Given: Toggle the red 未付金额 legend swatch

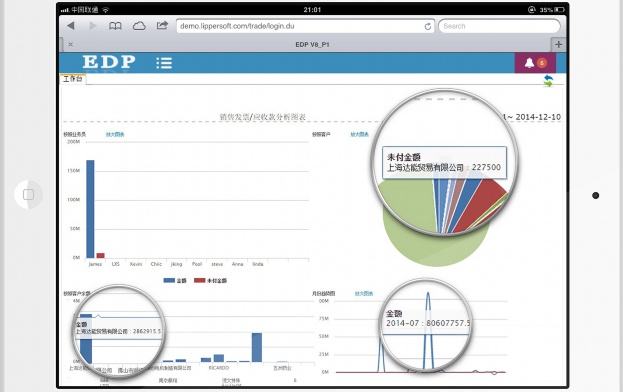Looking at the screenshot, I should click(x=199, y=280).
